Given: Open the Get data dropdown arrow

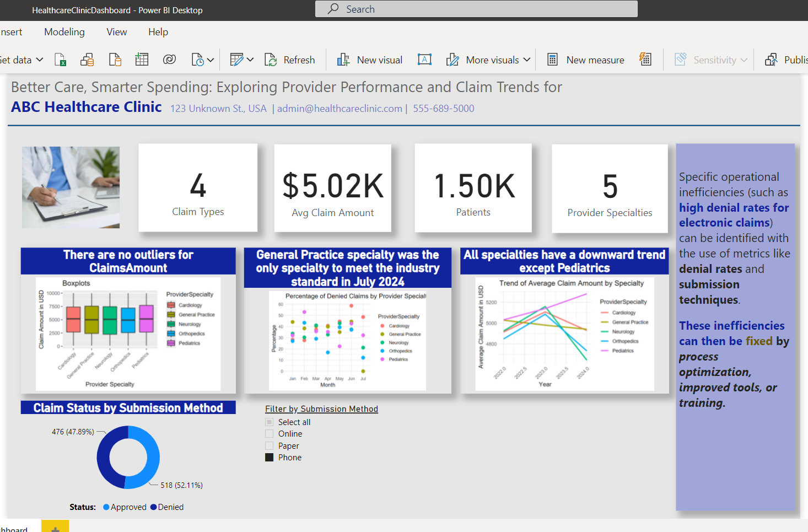Looking at the screenshot, I should (40, 60).
